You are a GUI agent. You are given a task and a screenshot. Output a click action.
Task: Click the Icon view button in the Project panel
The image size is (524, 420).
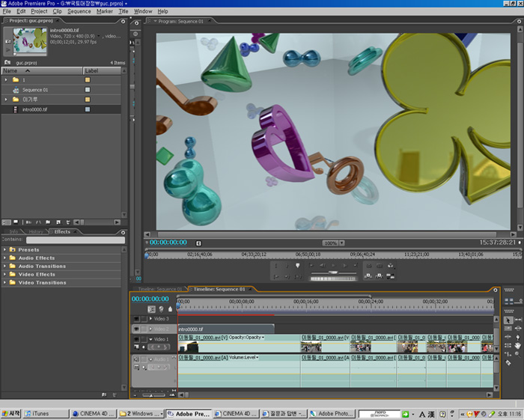[16, 222]
